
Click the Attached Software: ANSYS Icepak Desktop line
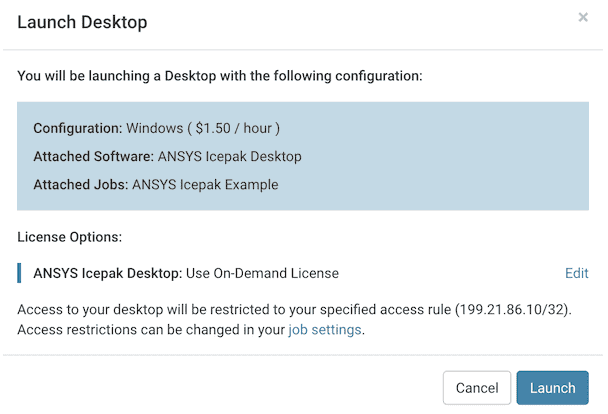coord(168,157)
